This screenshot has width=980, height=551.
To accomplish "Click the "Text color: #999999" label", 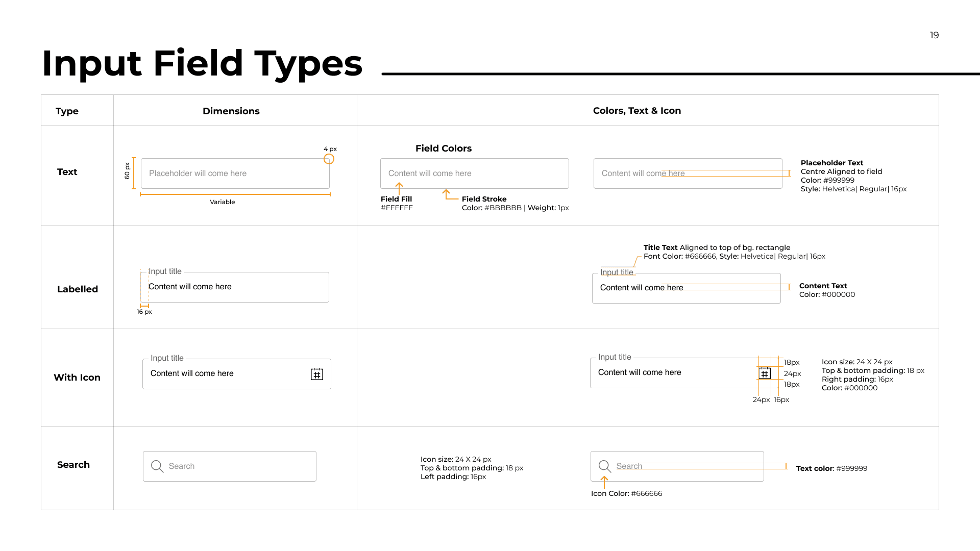I will pyautogui.click(x=832, y=468).
